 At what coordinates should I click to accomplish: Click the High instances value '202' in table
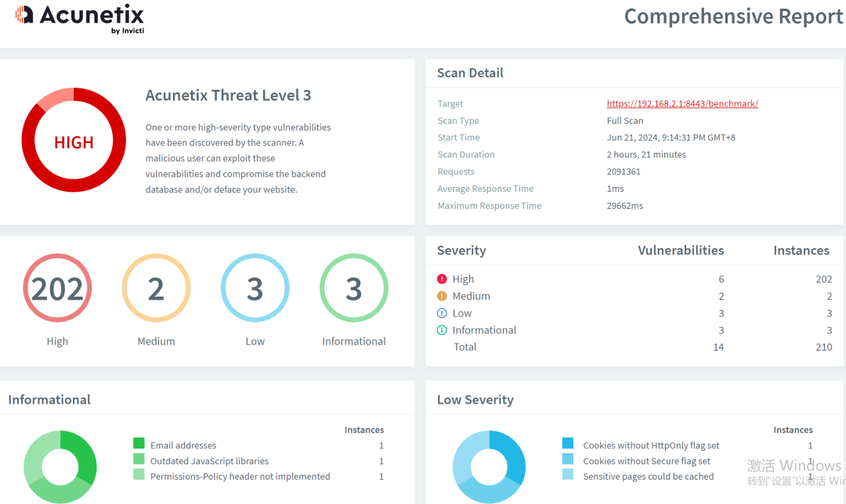(x=823, y=279)
